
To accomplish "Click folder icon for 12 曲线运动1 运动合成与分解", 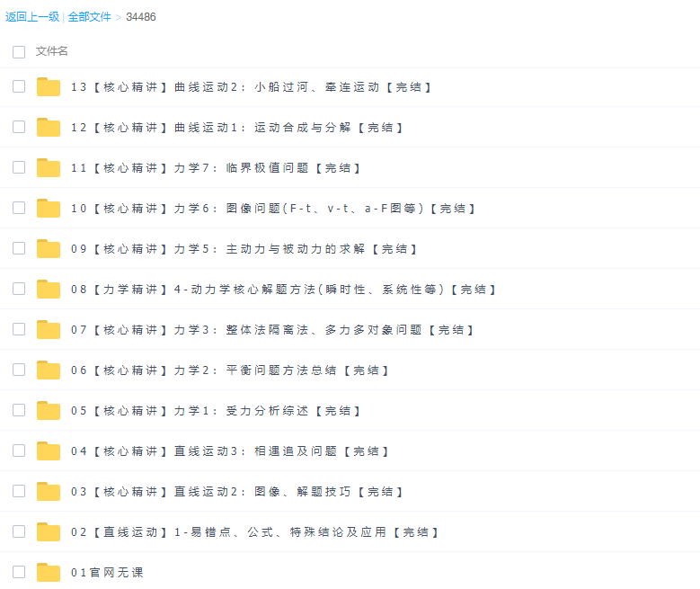I will (x=49, y=128).
